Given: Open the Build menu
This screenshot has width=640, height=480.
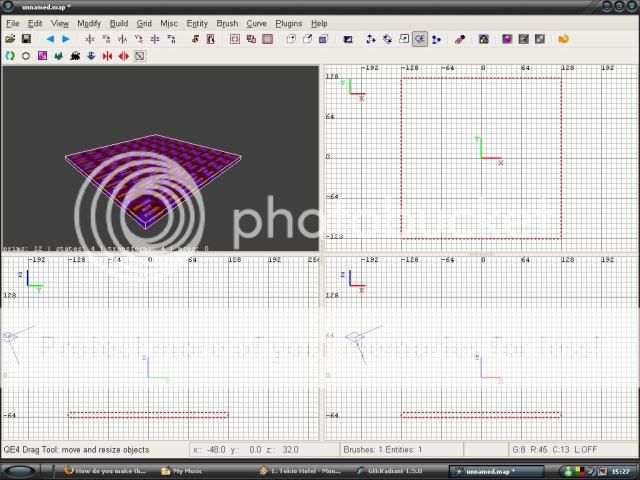Looking at the screenshot, I should [119, 23].
